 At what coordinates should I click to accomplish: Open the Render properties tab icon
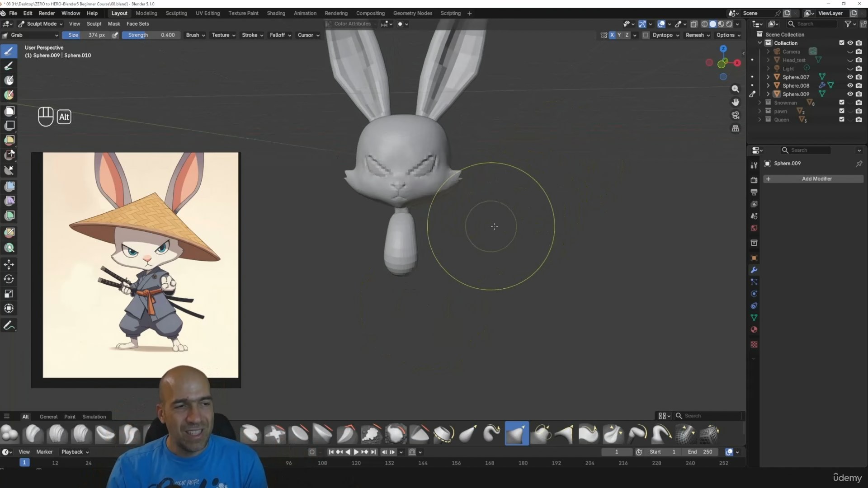(754, 180)
